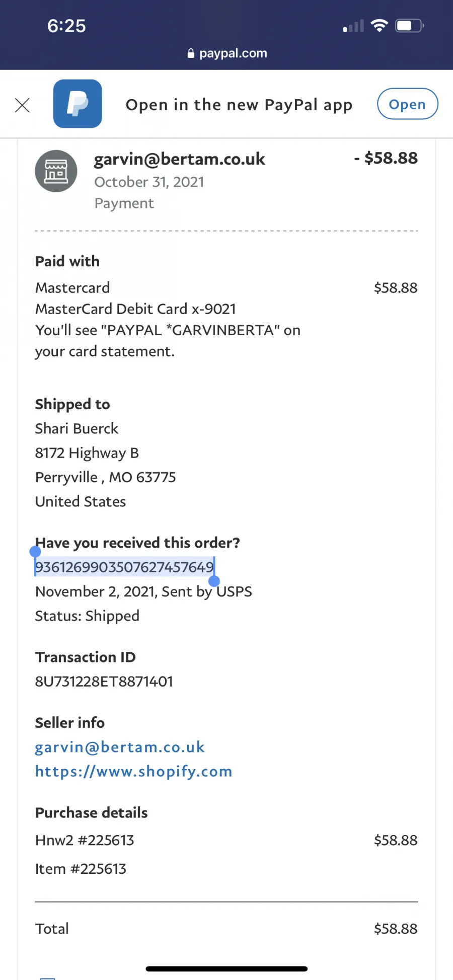Viewport: 453px width, 980px height.
Task: Tap the home indicator bar at bottom
Action: [x=226, y=969]
